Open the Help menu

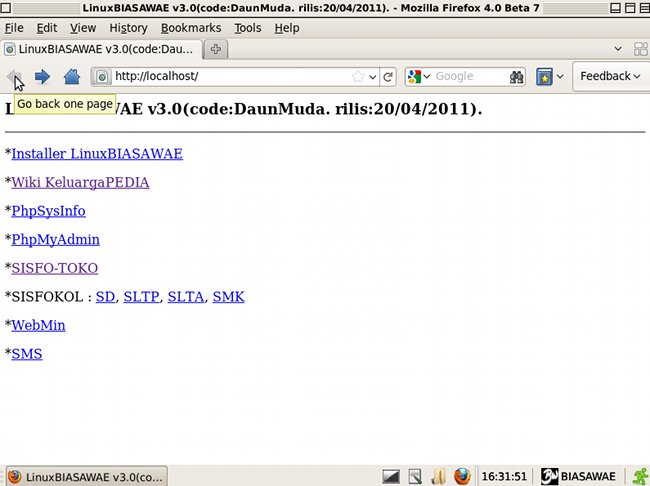coord(287,28)
